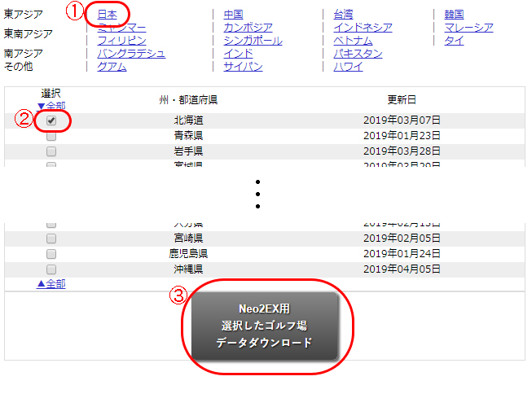Click the top ▼全部 select-all link

51,106
